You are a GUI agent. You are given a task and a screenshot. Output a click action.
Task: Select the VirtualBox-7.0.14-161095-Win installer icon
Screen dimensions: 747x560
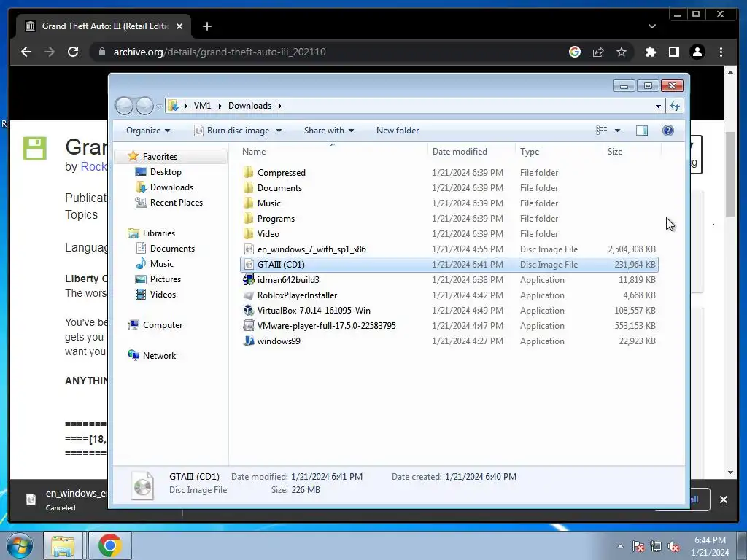point(248,310)
